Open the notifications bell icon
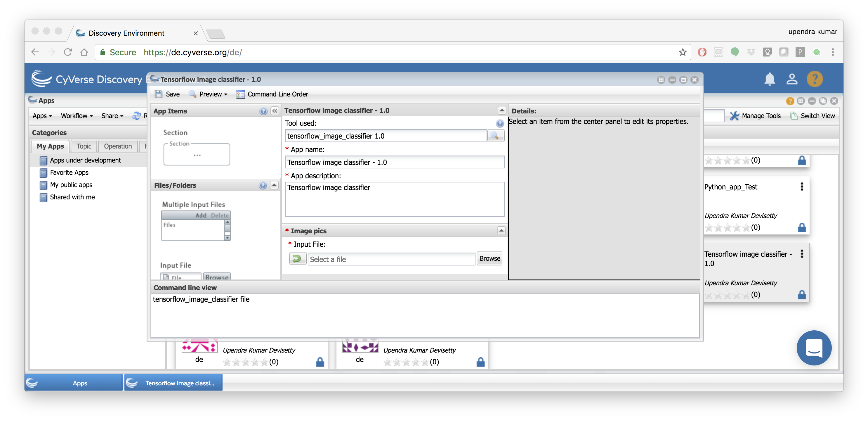This screenshot has width=868, height=421. (x=769, y=79)
